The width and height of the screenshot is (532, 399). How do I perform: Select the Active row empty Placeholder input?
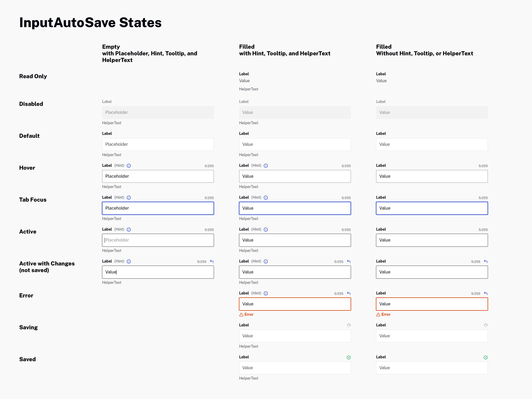click(x=158, y=240)
